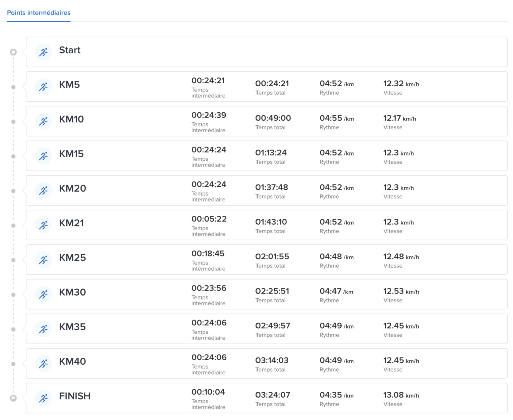Click the KM30 checkpoint label

click(x=72, y=292)
